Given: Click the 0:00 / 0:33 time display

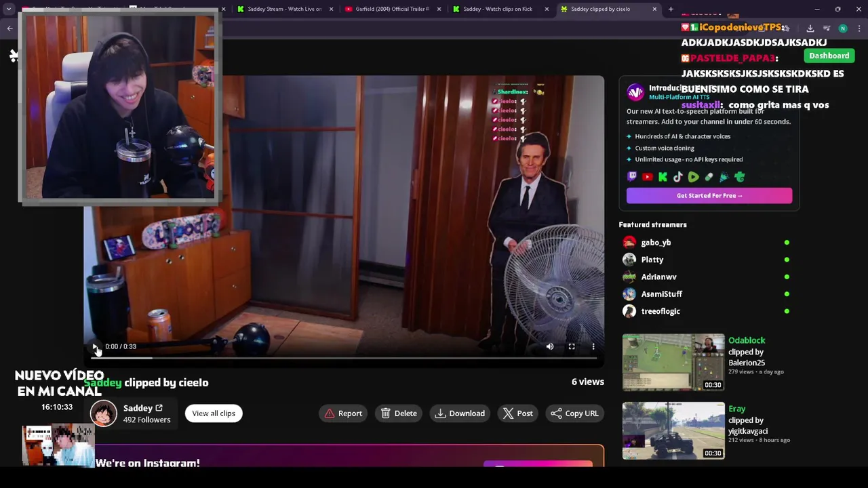Looking at the screenshot, I should click(121, 346).
